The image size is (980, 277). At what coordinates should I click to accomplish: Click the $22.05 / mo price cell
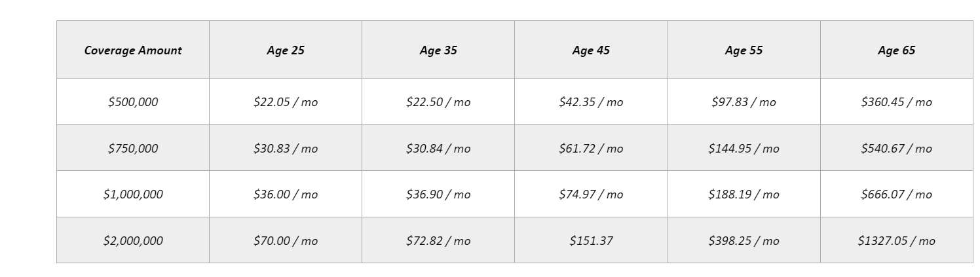click(x=286, y=102)
